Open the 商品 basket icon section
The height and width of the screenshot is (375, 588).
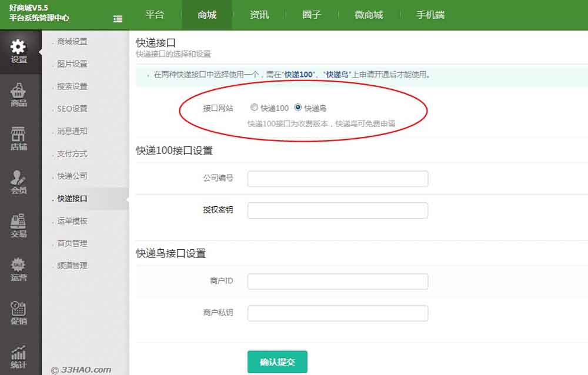click(x=19, y=95)
